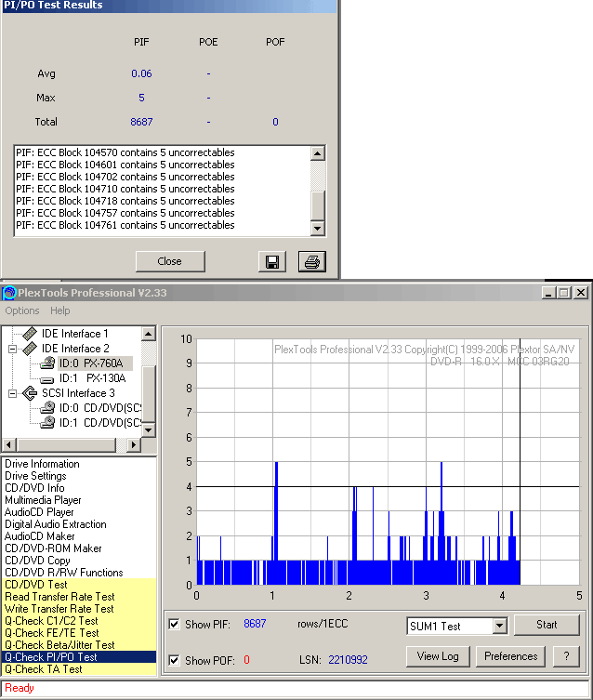Collapse the IDE Interface 2 tree node

12,349
